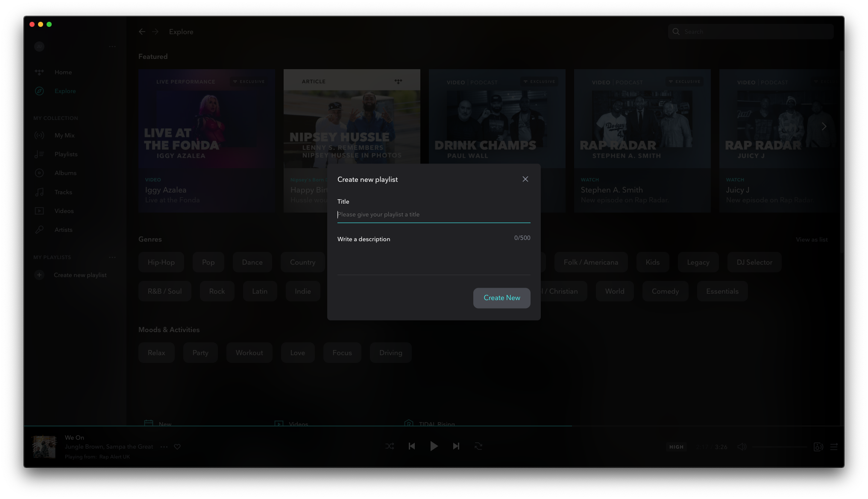The height and width of the screenshot is (499, 868).
Task: Open Playlists in My Collection
Action: pos(66,155)
